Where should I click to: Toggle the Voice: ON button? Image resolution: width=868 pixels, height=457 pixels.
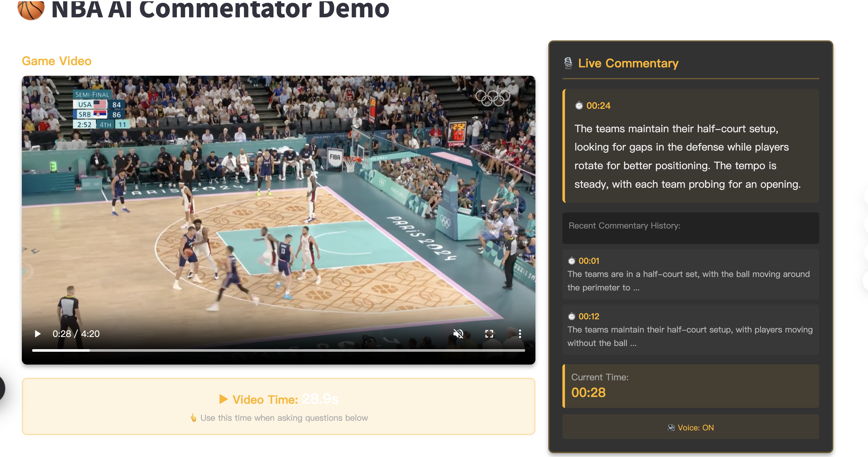tap(690, 427)
